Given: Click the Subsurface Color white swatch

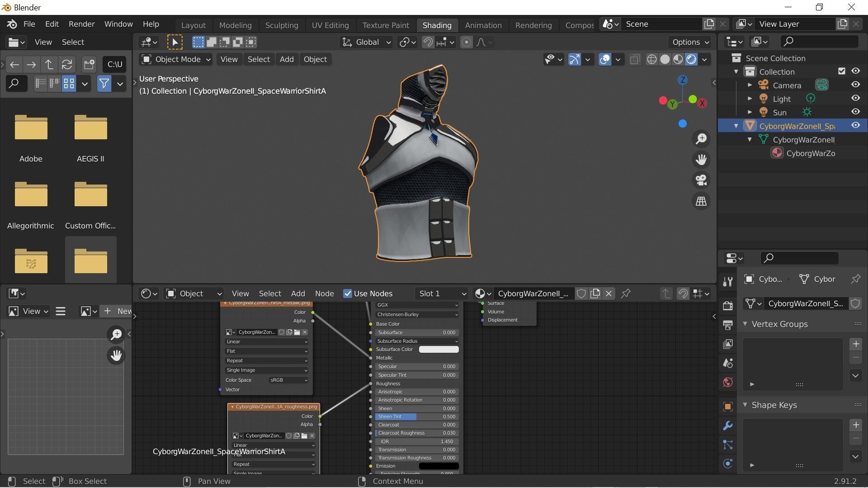Looking at the screenshot, I should 439,349.
